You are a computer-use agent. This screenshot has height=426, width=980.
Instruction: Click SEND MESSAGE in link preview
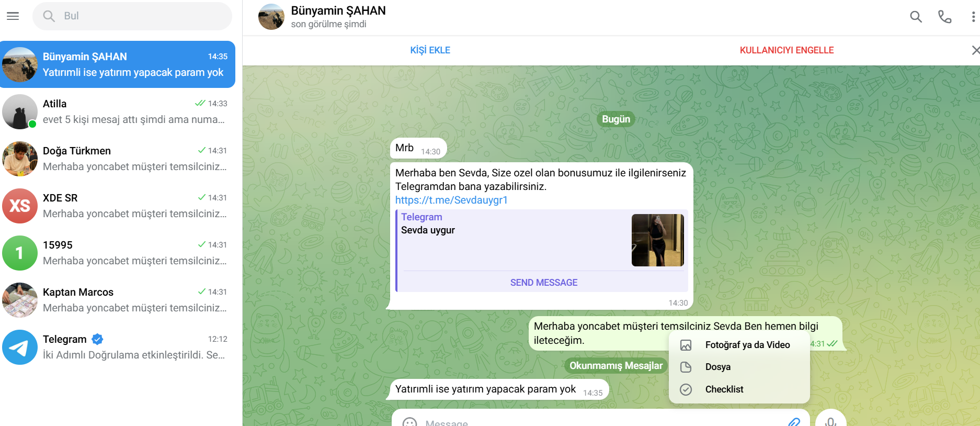(x=544, y=283)
